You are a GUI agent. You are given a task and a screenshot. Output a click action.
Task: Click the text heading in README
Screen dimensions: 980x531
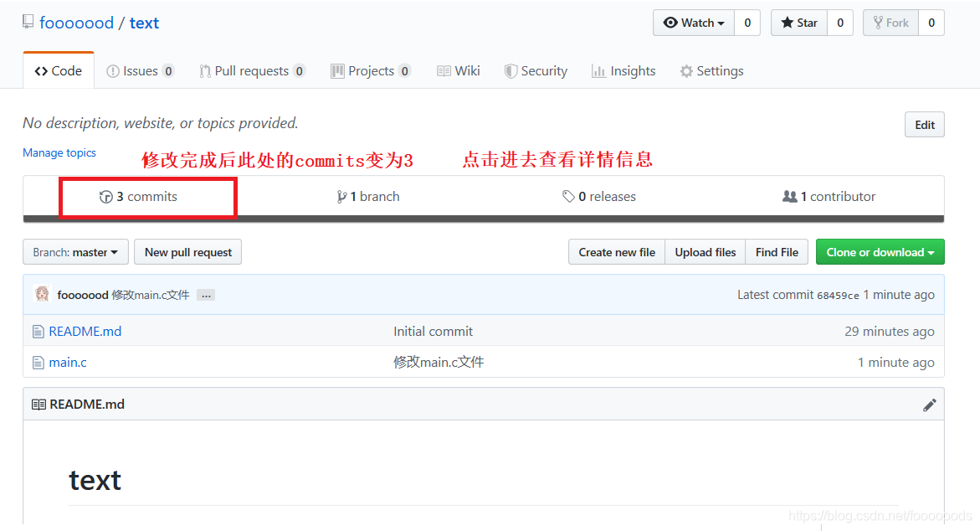[x=95, y=481]
